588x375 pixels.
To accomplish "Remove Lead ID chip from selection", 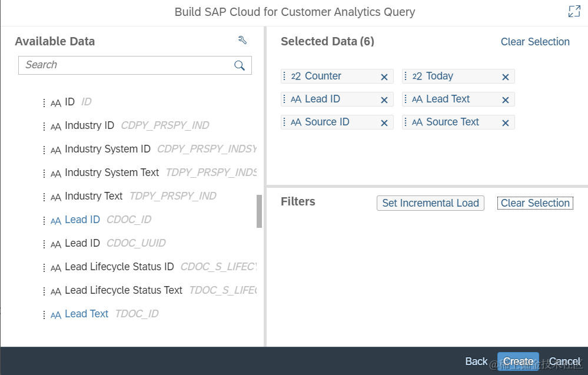I will (x=384, y=99).
